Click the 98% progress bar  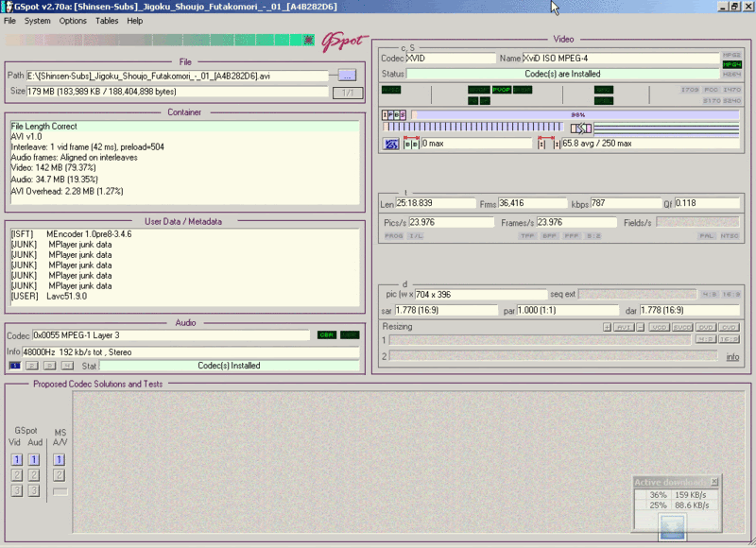tap(576, 114)
